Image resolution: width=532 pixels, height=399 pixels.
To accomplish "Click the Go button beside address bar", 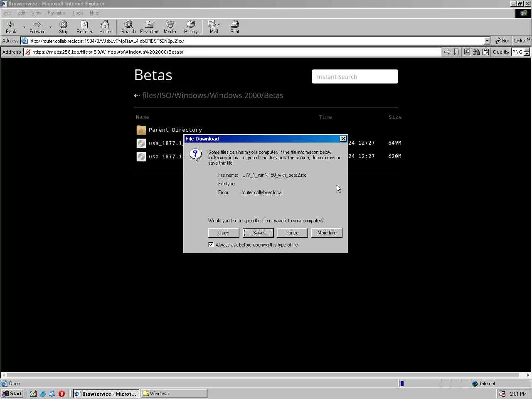I will coord(502,41).
